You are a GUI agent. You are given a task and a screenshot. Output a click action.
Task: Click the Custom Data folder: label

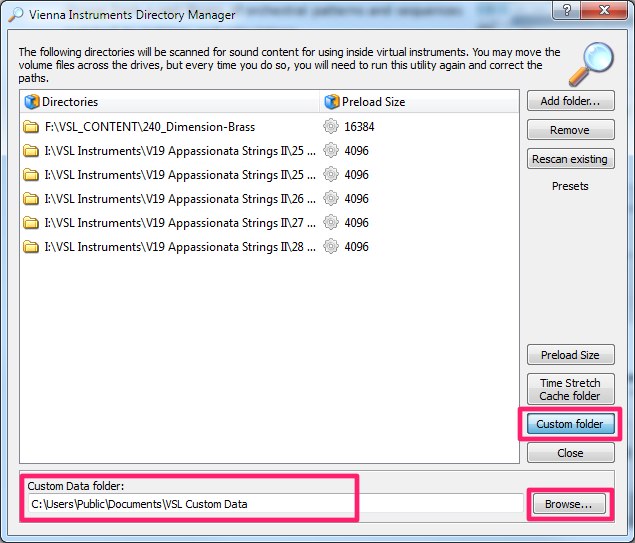(x=76, y=486)
